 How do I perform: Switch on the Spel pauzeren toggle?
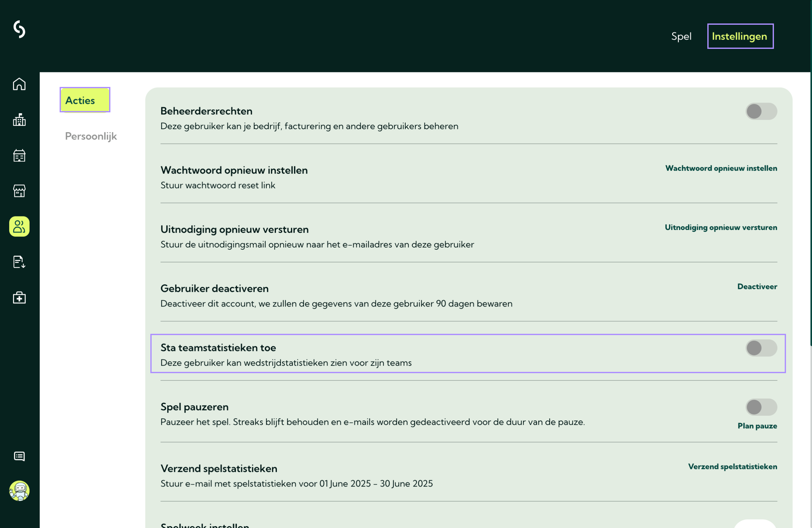pos(761,407)
